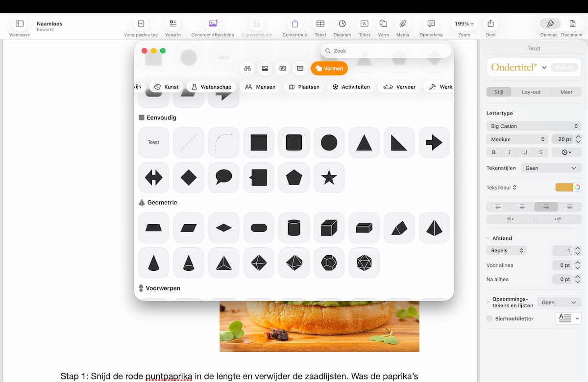
Task: Open the Big Caslon font dropdown
Action: click(x=534, y=126)
